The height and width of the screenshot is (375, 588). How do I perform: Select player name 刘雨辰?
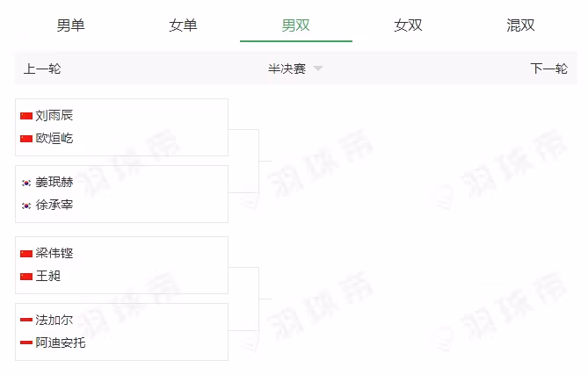click(x=54, y=115)
